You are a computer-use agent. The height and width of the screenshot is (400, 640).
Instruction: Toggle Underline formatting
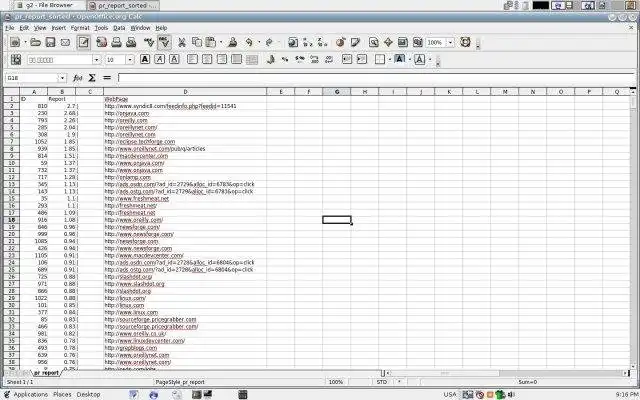tap(174, 60)
